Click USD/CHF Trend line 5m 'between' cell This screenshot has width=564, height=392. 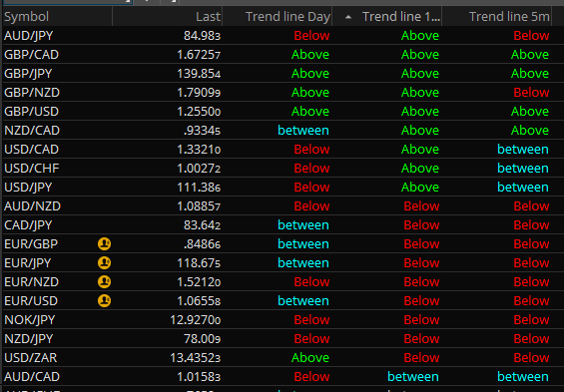(523, 169)
